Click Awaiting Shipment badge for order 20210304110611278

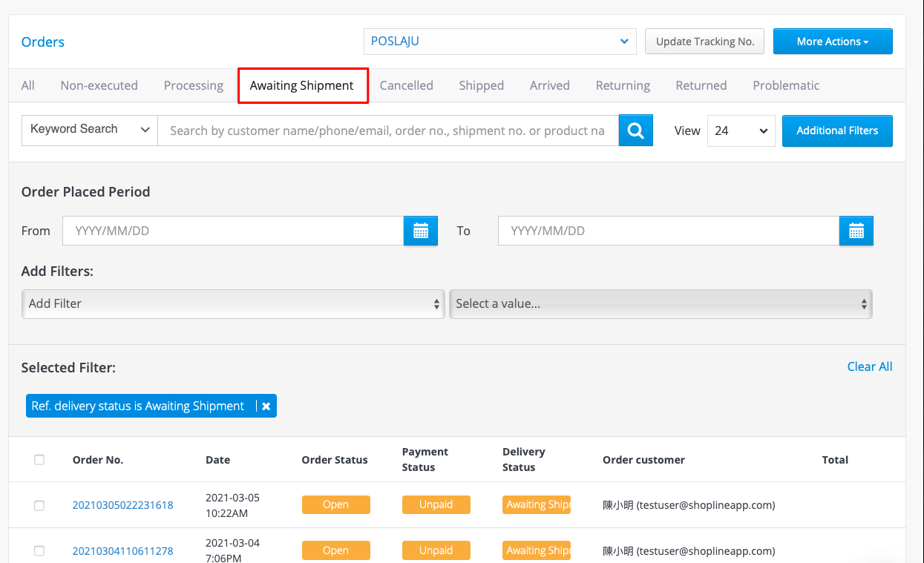(x=537, y=550)
